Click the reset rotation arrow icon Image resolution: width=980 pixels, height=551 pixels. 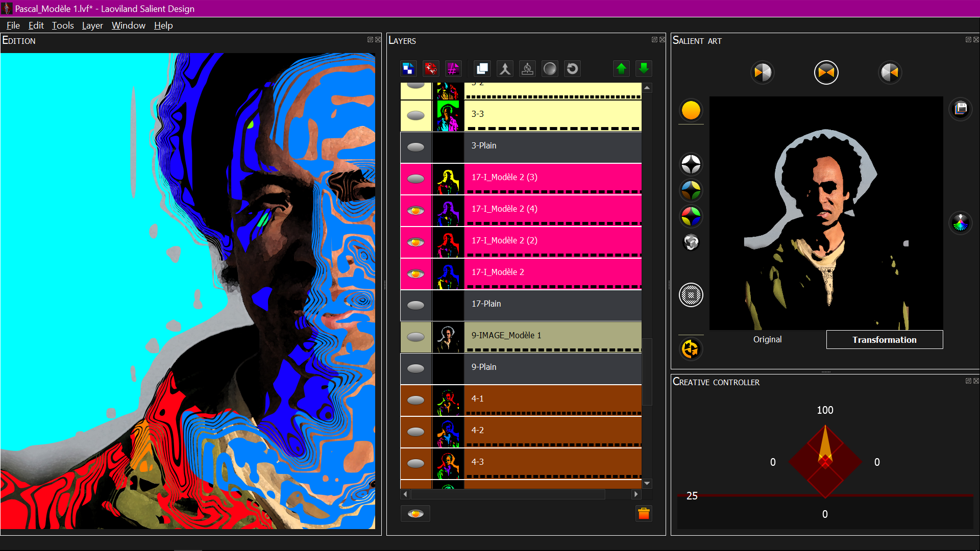point(572,69)
